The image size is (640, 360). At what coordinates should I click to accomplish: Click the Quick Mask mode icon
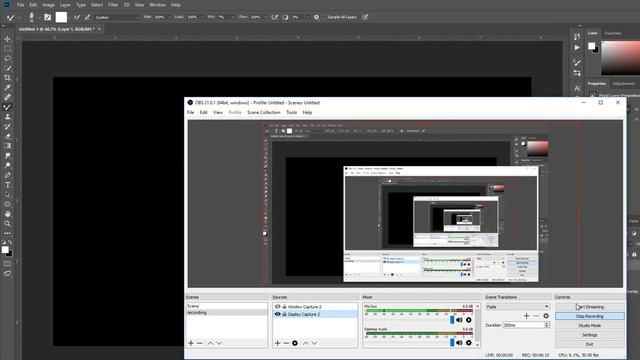[x=7, y=264]
